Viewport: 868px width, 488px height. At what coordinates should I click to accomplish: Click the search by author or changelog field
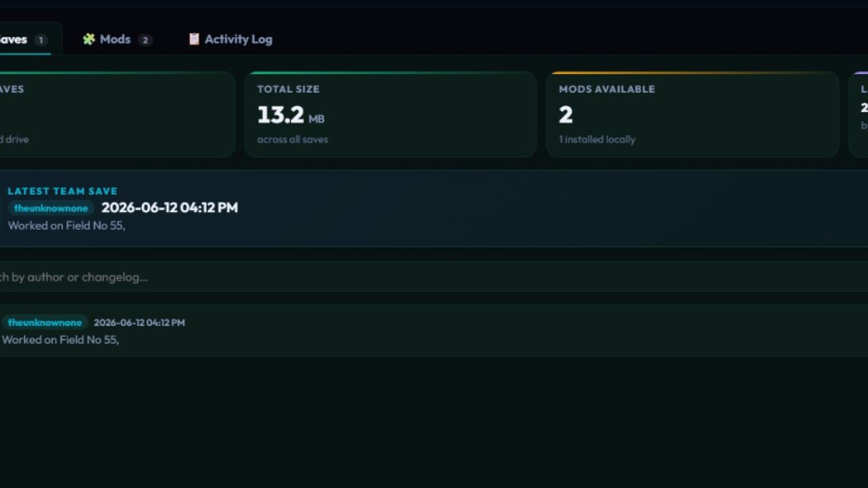pos(434,277)
